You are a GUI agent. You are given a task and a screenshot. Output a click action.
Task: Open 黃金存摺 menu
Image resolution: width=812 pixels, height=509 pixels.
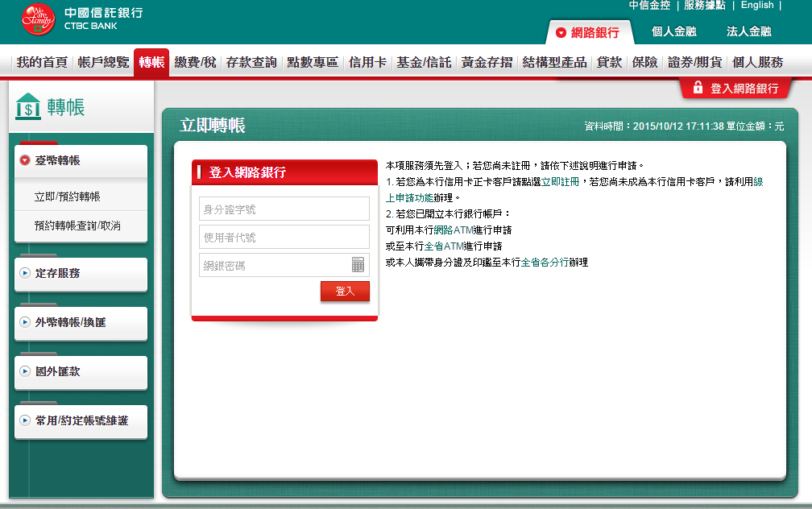487,63
